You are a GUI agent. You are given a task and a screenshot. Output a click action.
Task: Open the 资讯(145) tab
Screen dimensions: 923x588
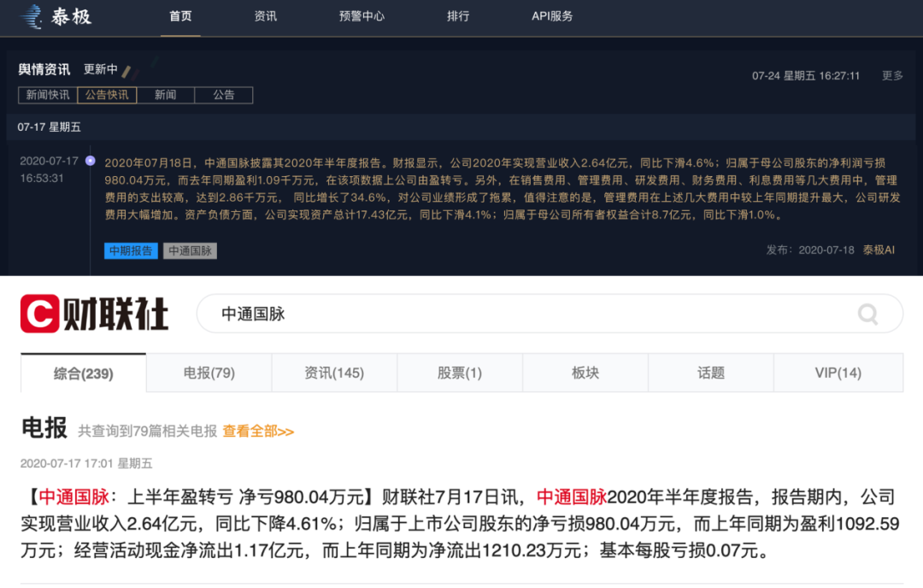pyautogui.click(x=334, y=373)
